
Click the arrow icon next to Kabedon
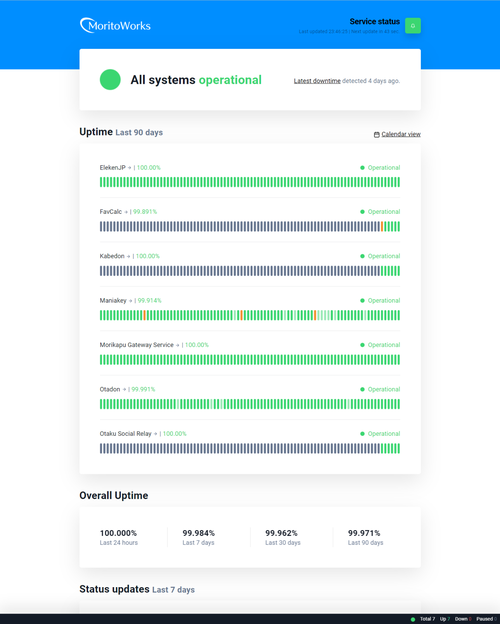click(128, 256)
